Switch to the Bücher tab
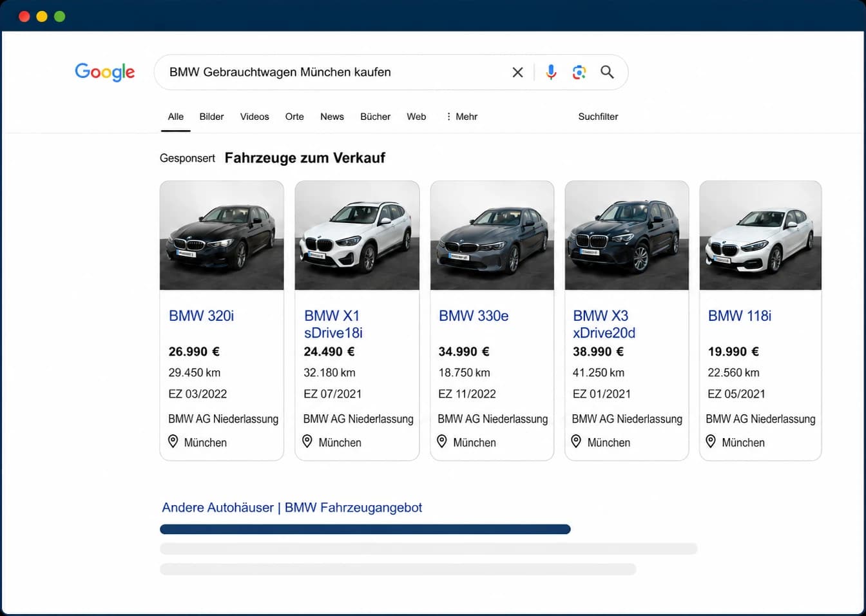The height and width of the screenshot is (616, 866). pos(376,117)
